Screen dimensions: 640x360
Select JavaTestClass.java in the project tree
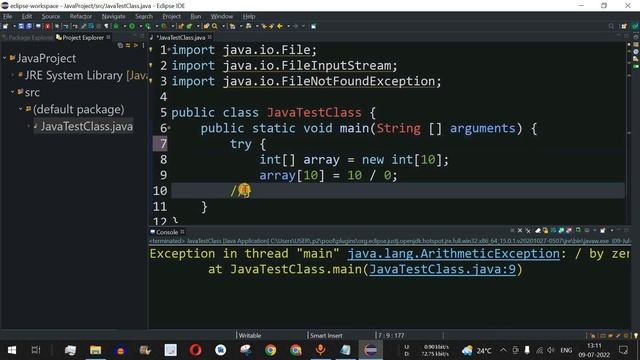point(87,127)
